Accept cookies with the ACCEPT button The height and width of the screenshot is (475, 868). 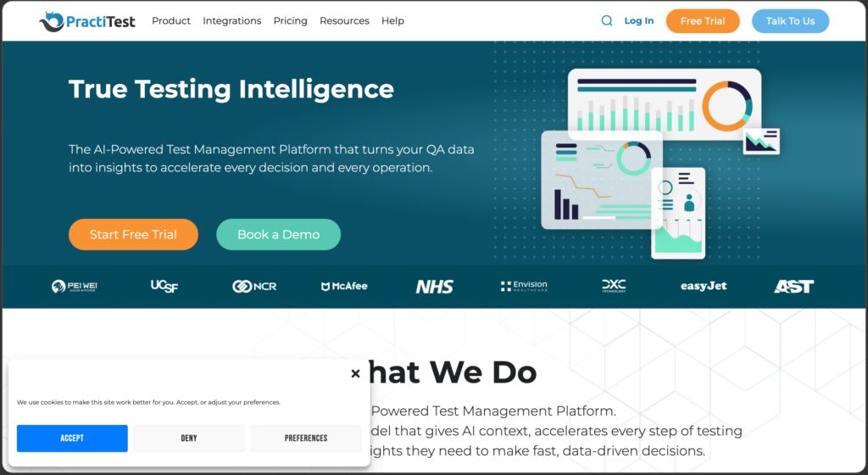point(72,438)
